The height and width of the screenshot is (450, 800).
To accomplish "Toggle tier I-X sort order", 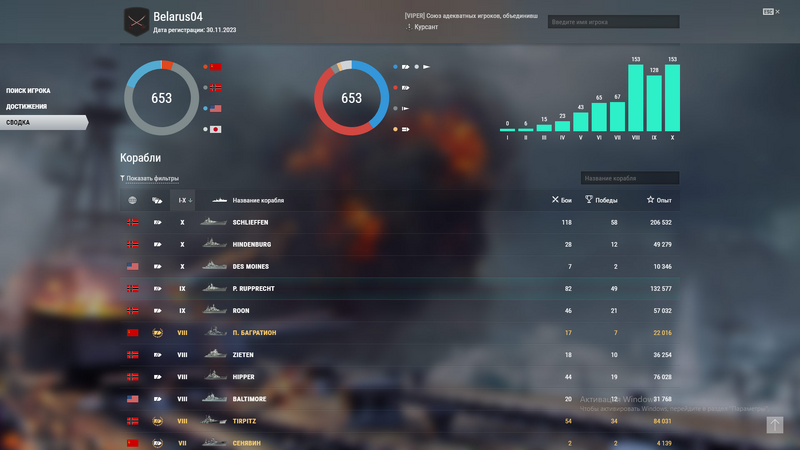I will (x=184, y=200).
